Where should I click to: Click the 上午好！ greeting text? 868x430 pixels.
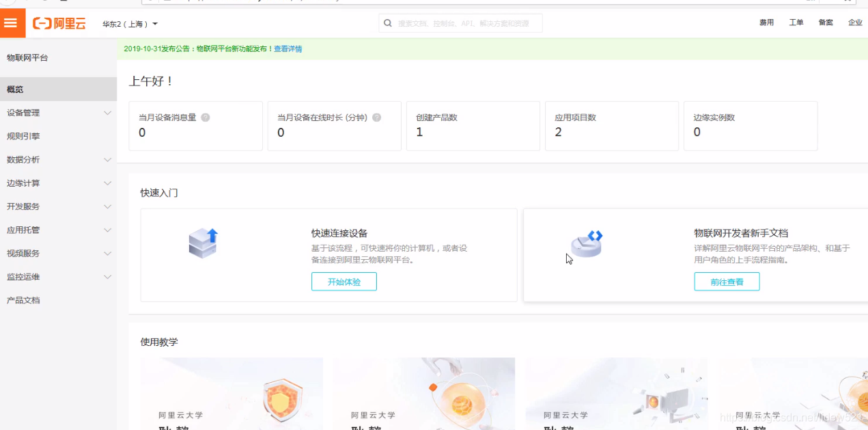tap(151, 81)
